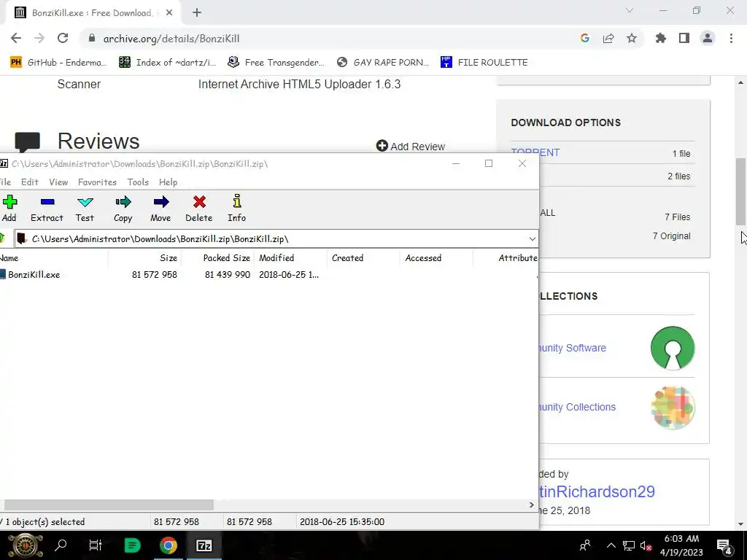
Task: Sort by the Size column header
Action: click(x=144, y=257)
